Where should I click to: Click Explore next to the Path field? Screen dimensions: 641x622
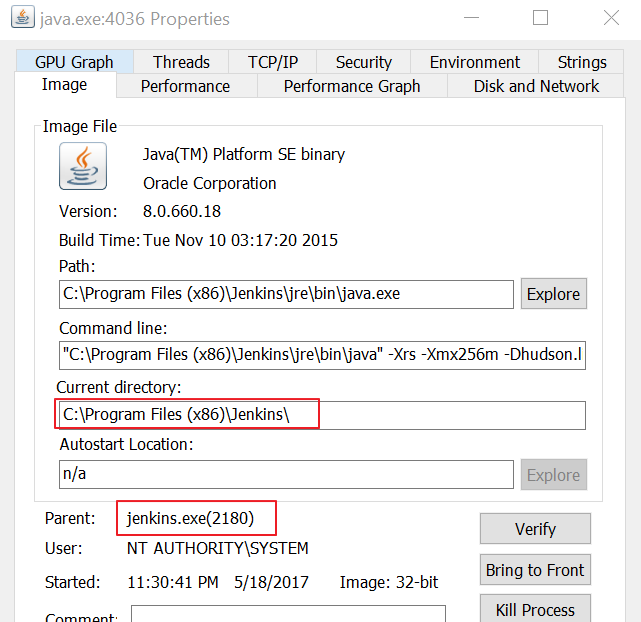point(554,294)
